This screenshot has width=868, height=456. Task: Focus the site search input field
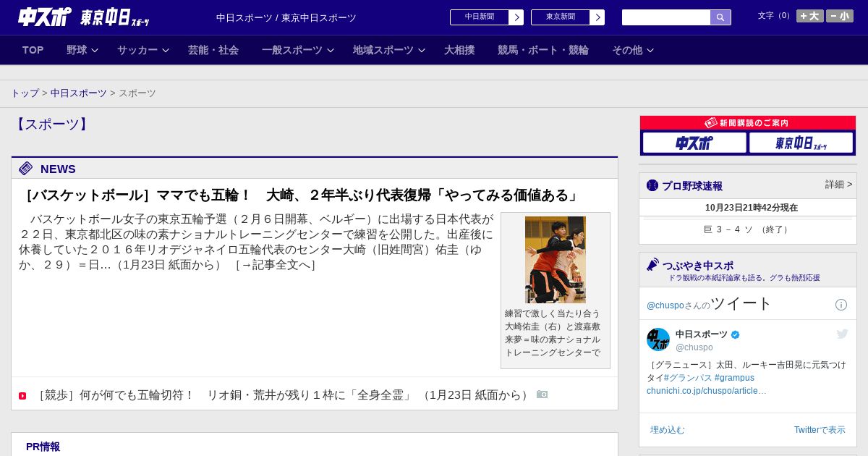pos(666,17)
